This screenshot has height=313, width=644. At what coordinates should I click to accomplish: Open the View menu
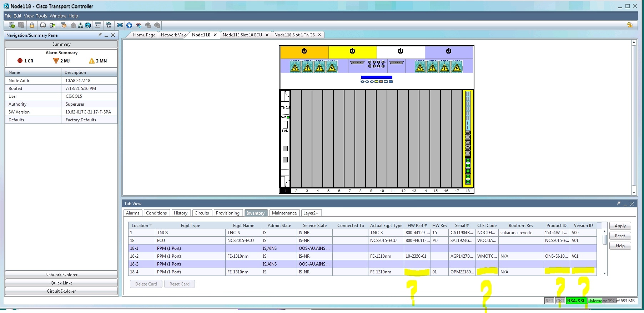[29, 16]
